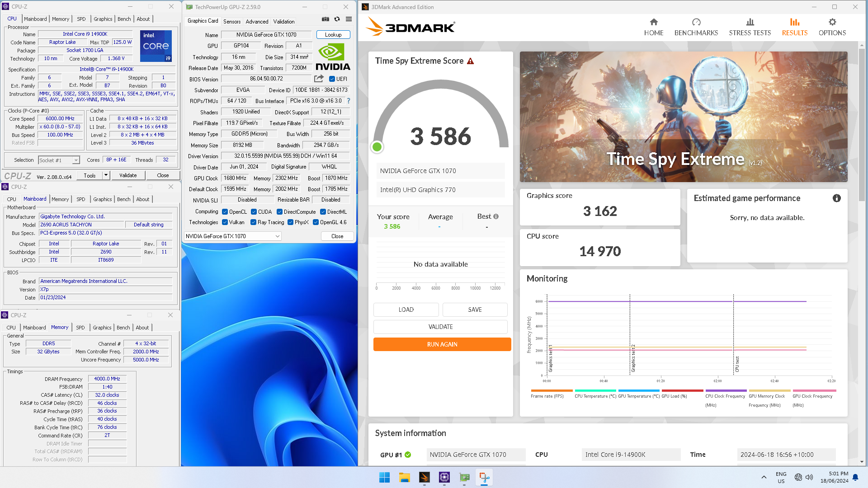This screenshot has height=488, width=868.
Task: Click the warning triangle beside Time Spy Extreme Score
Action: 471,61
